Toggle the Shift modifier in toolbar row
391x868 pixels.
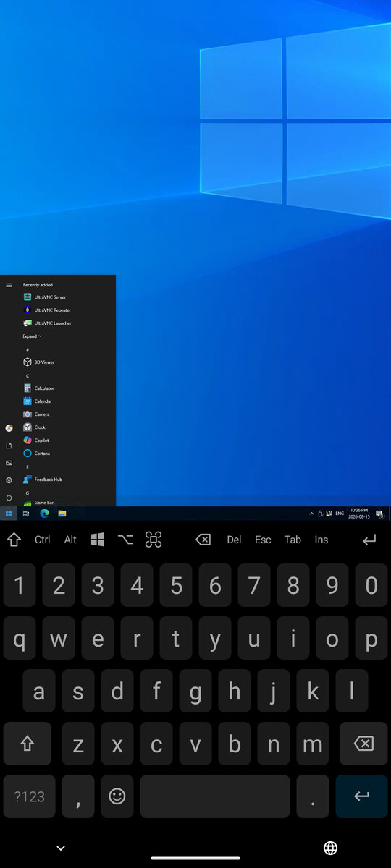coord(14,540)
